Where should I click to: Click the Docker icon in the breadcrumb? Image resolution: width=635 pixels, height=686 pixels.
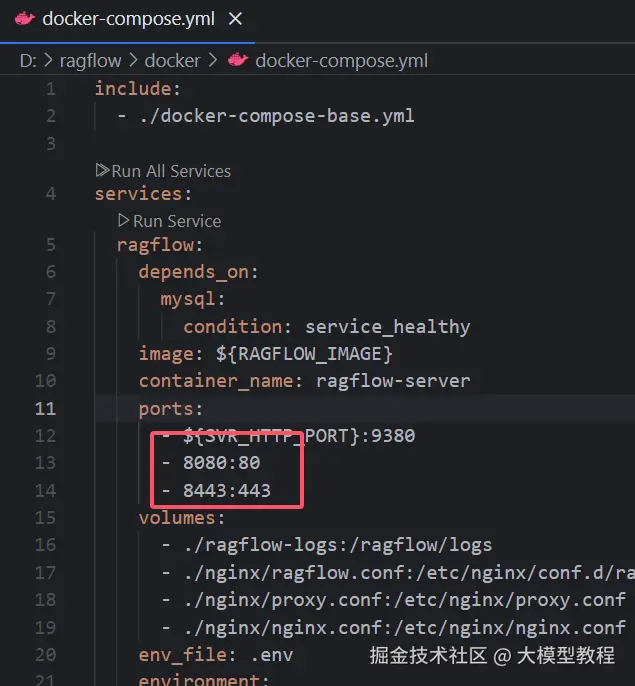point(238,60)
